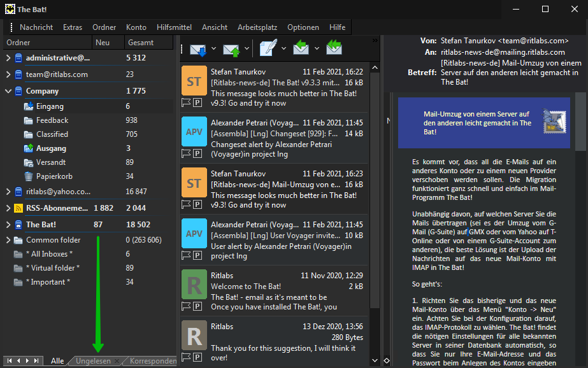
Task: Sort by the Neu column header
Action: tap(108, 43)
